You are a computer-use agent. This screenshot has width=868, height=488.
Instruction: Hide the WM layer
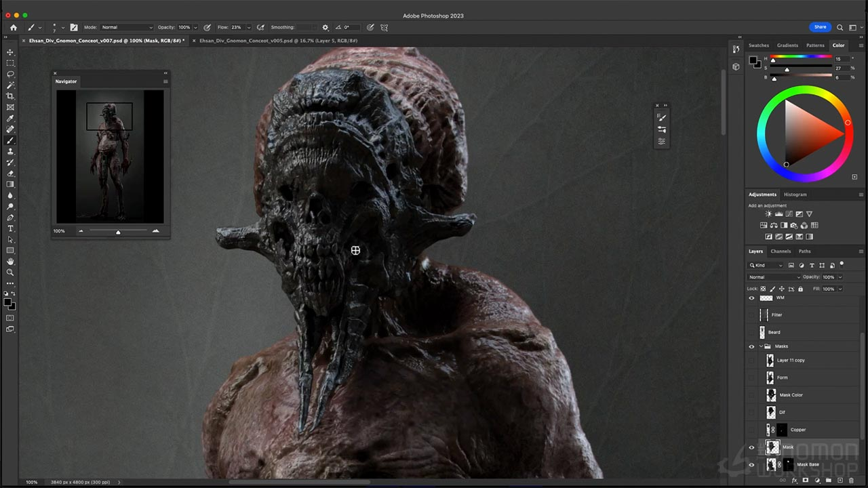tap(751, 298)
